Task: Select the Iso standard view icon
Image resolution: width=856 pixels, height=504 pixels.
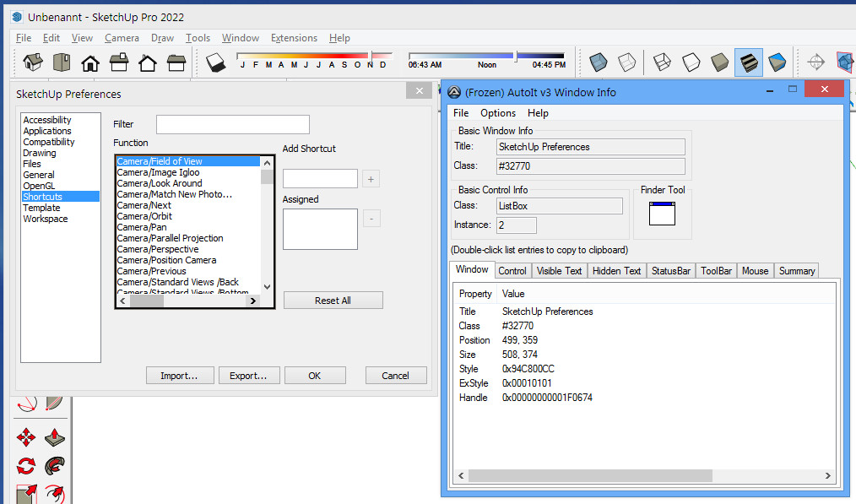Action: [33, 62]
